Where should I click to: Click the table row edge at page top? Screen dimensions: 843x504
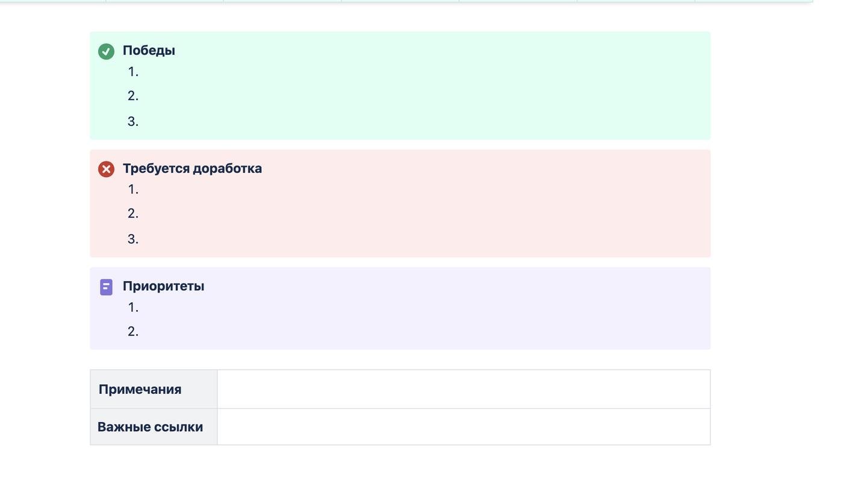point(400,1)
